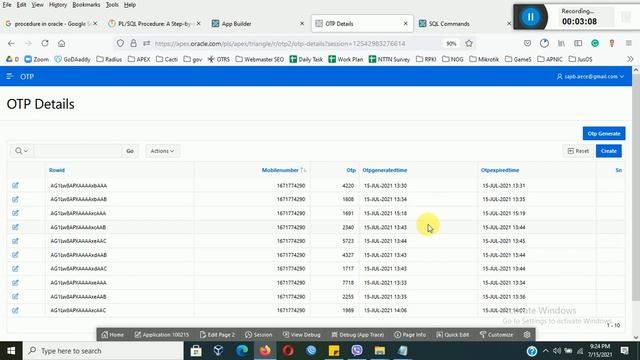Open the History menu
This screenshot has height=360, width=640.
tap(58, 5)
